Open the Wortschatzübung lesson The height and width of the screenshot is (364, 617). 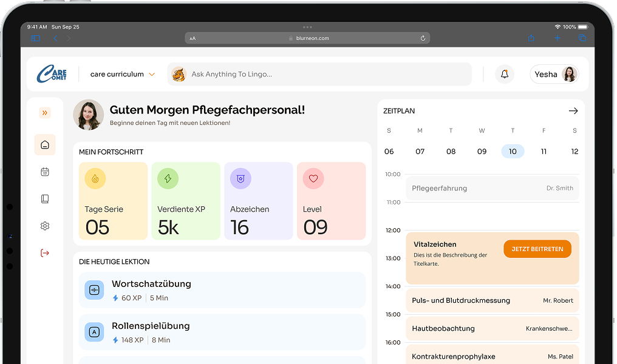pyautogui.click(x=222, y=290)
